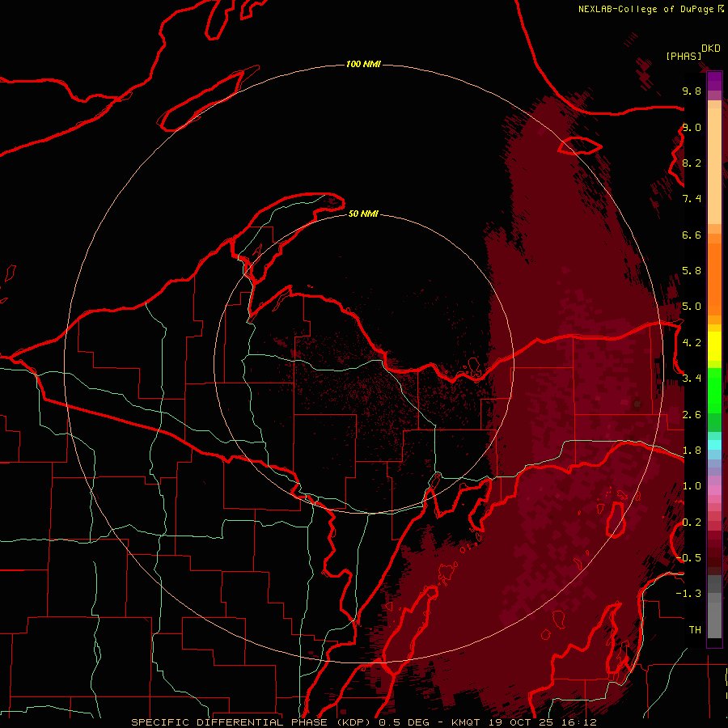Screen dimensions: 728x728
Task: Select the 7.4 legend value
Action: (x=692, y=199)
